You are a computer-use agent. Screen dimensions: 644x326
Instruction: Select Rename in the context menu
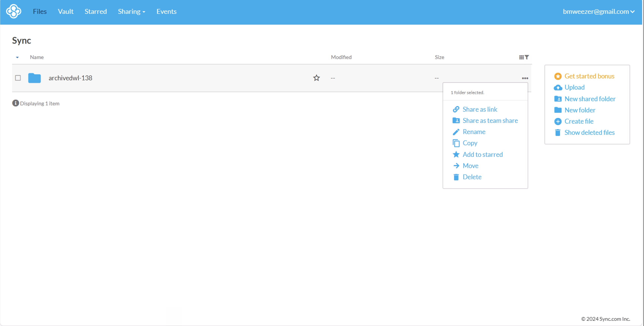click(474, 132)
